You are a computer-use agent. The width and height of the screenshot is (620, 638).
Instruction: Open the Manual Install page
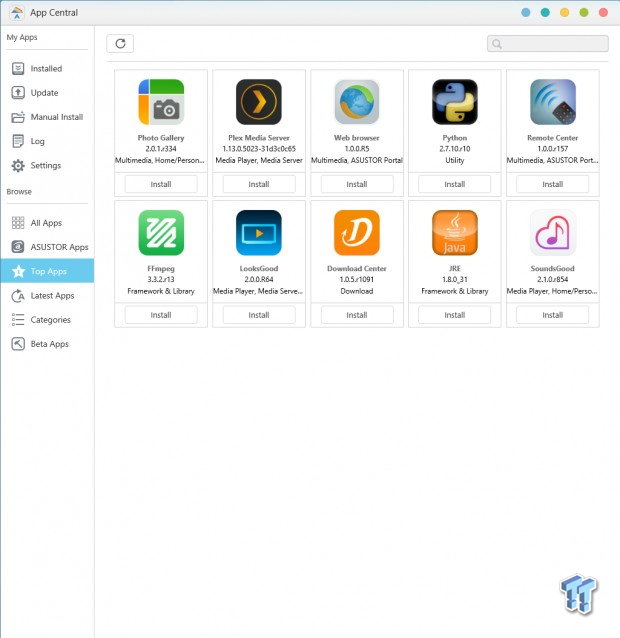(47, 117)
